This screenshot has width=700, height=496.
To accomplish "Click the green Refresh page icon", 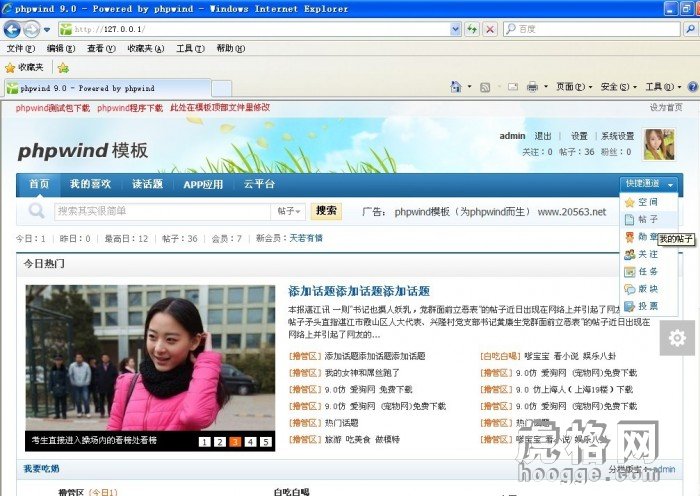I will (x=471, y=29).
